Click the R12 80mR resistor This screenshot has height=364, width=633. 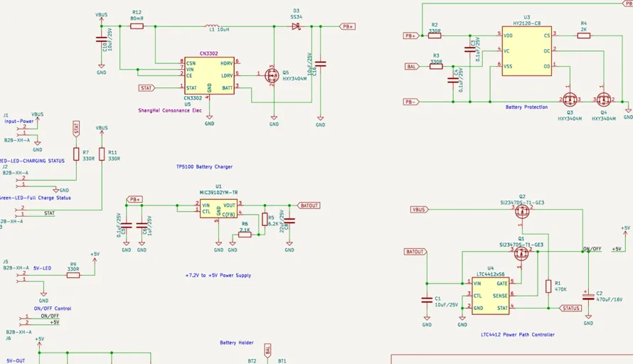coord(137,26)
